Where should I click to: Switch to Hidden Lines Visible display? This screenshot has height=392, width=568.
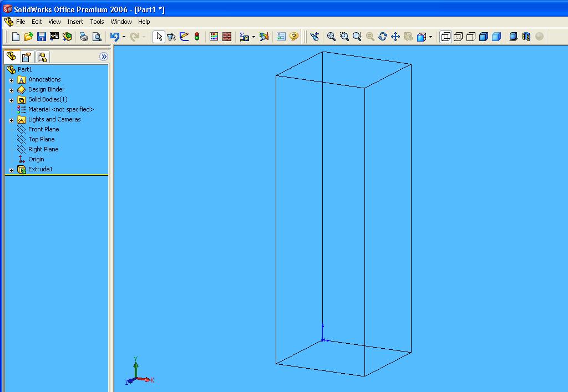click(458, 37)
